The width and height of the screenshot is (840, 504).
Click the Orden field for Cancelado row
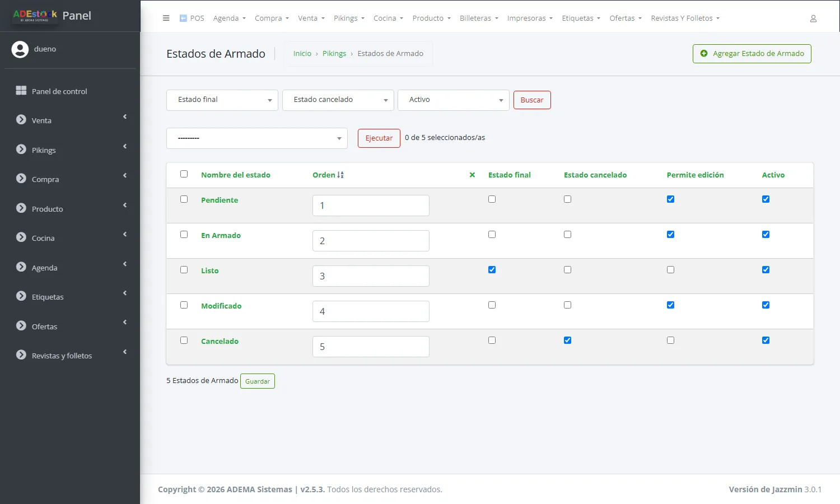pos(371,347)
